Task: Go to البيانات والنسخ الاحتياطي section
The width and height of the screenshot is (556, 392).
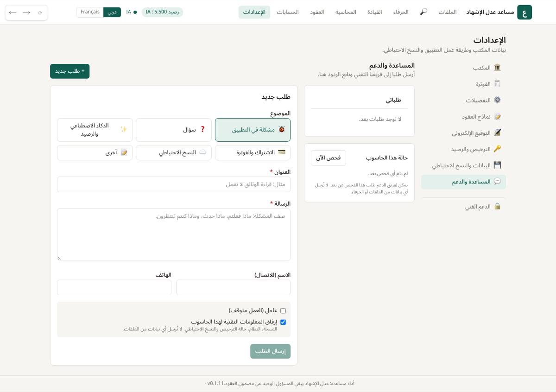Action: pos(464,165)
